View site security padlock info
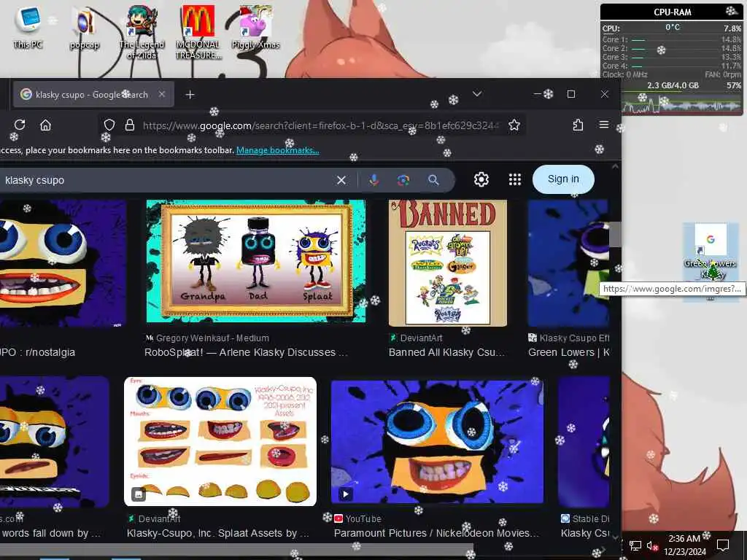Viewport: 747px width, 560px height. coord(130,125)
